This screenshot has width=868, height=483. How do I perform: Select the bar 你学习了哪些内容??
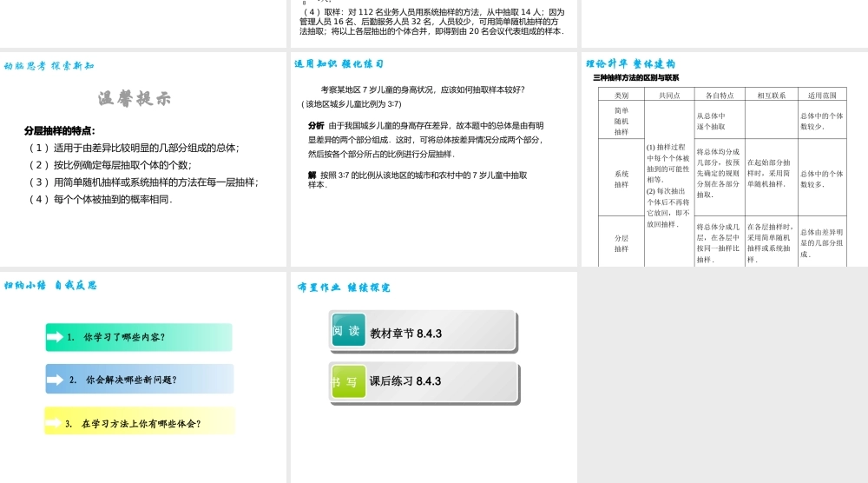pyautogui.click(x=139, y=337)
